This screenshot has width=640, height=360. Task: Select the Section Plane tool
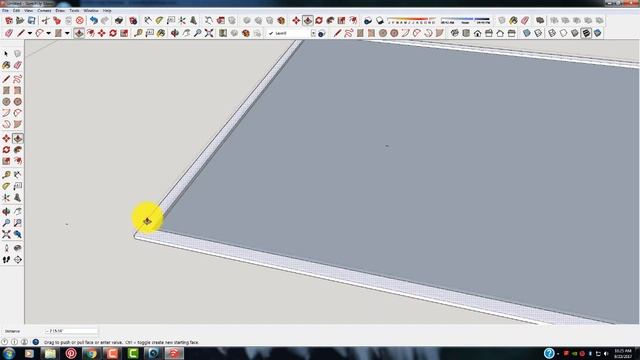[18, 259]
